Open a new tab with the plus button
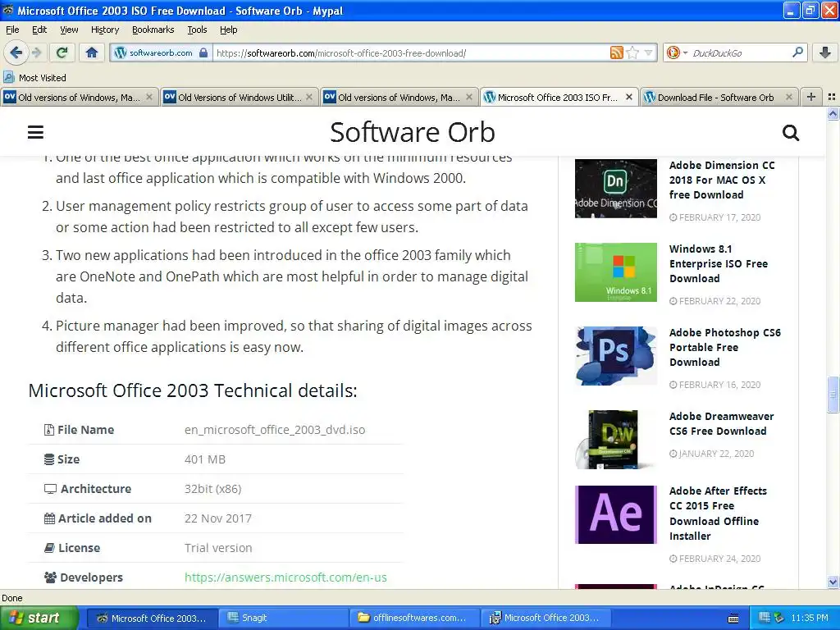This screenshot has height=630, width=840. (x=811, y=97)
